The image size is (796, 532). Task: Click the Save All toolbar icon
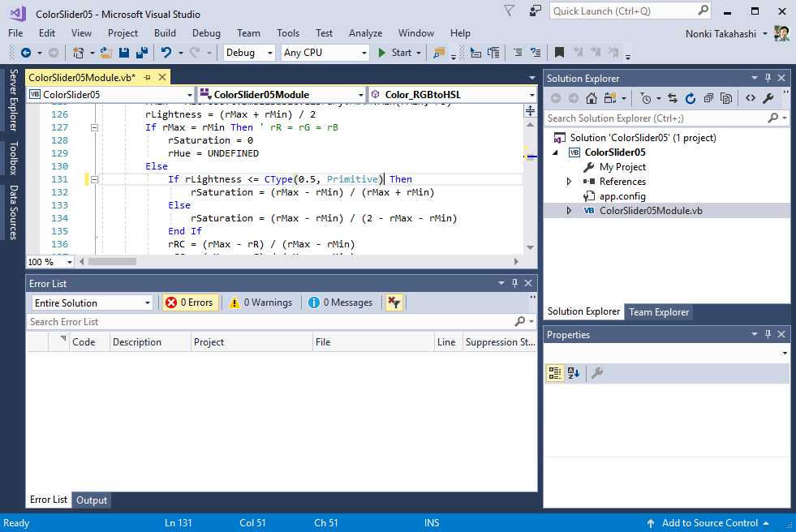click(141, 53)
